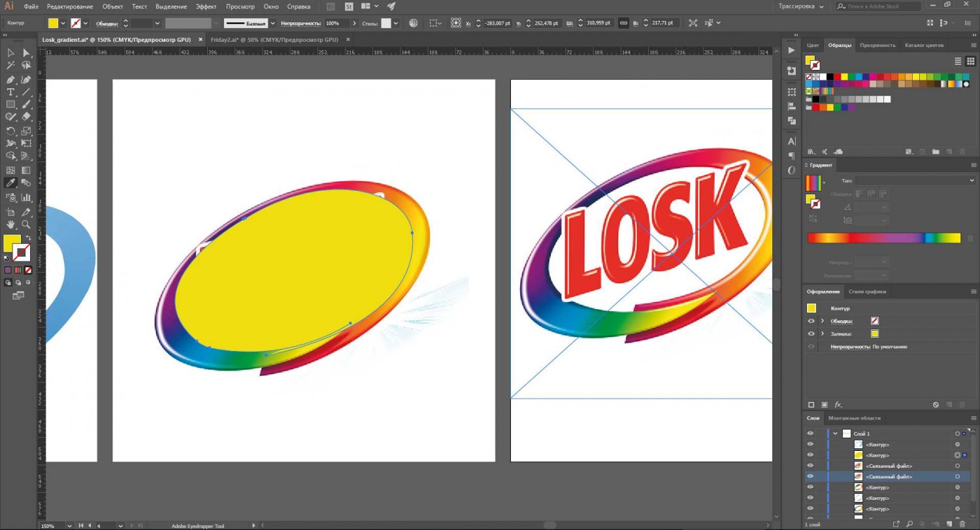Click the fx add effect icon
The image size is (980, 530).
[838, 405]
